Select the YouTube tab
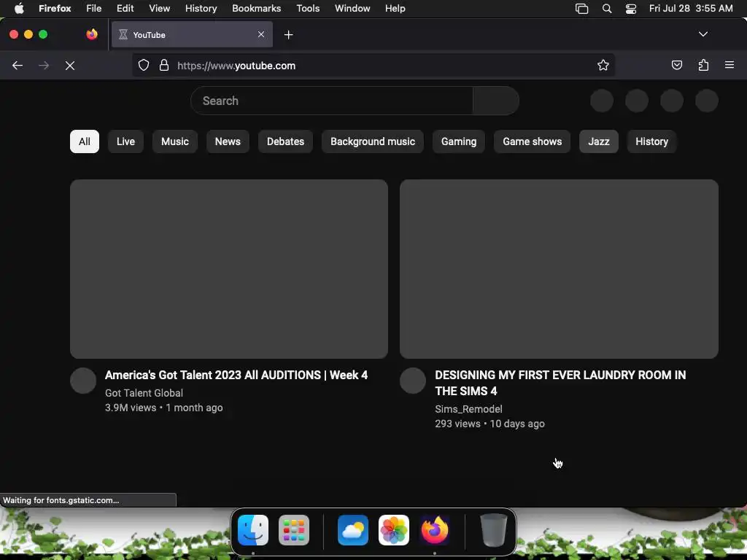 (192, 34)
